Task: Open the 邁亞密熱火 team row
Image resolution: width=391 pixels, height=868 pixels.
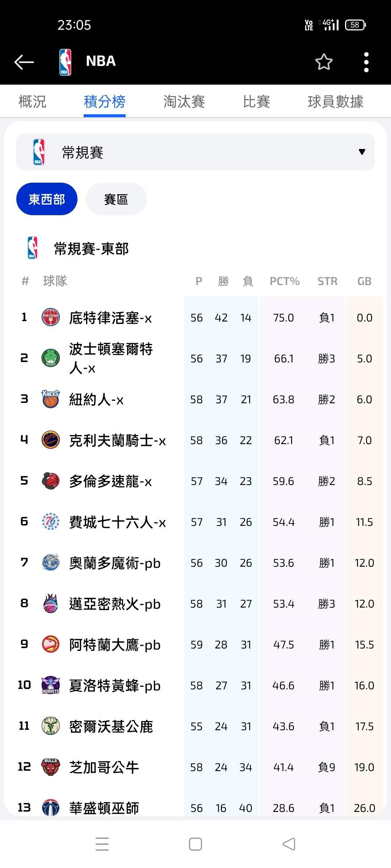Action: tap(114, 604)
